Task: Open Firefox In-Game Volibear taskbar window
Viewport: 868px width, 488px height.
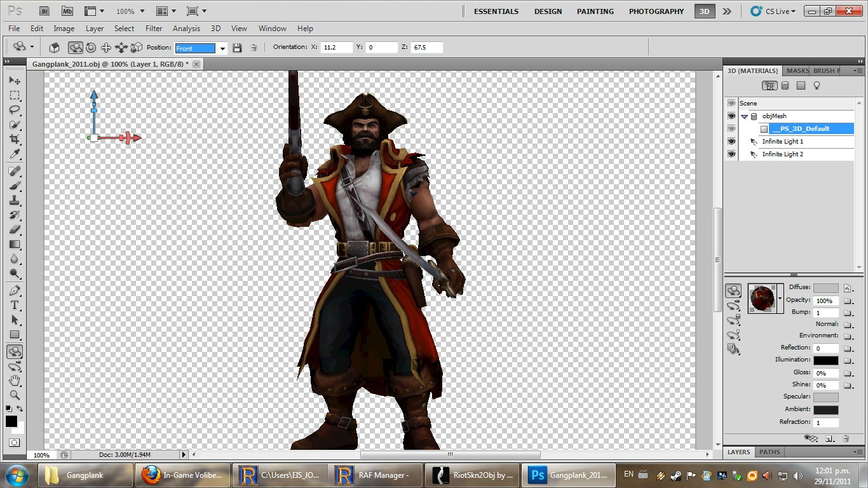Action: (x=183, y=475)
